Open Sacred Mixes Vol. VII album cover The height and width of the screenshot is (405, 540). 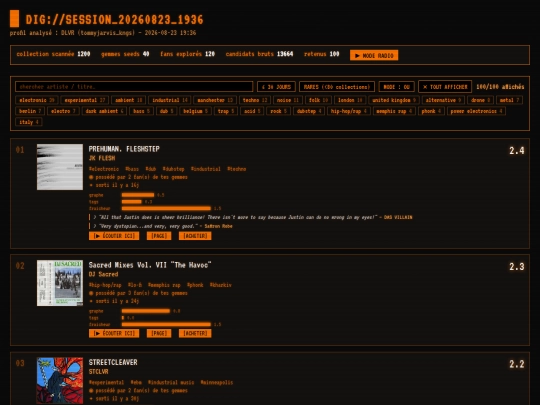pos(60,283)
